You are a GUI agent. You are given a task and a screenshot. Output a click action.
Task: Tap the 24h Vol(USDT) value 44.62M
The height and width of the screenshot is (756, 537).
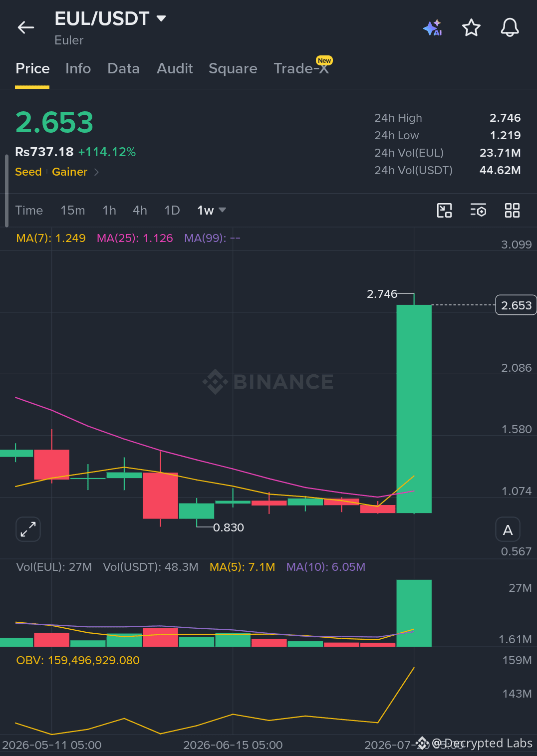500,171
